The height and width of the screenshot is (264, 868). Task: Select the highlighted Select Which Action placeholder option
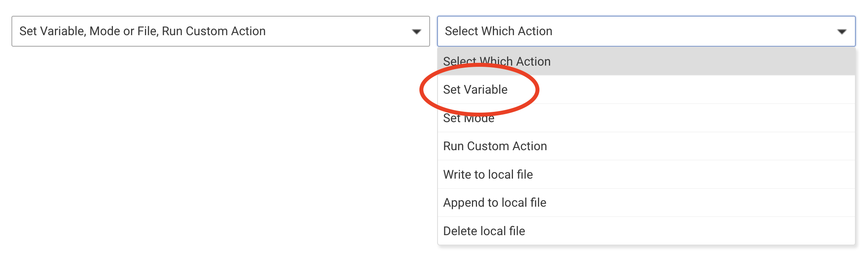[646, 61]
